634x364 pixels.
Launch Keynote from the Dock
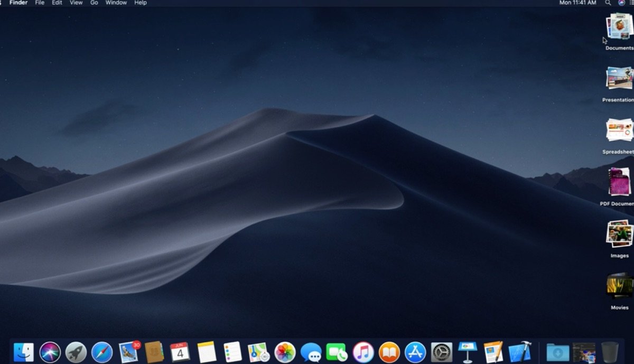tap(468, 352)
